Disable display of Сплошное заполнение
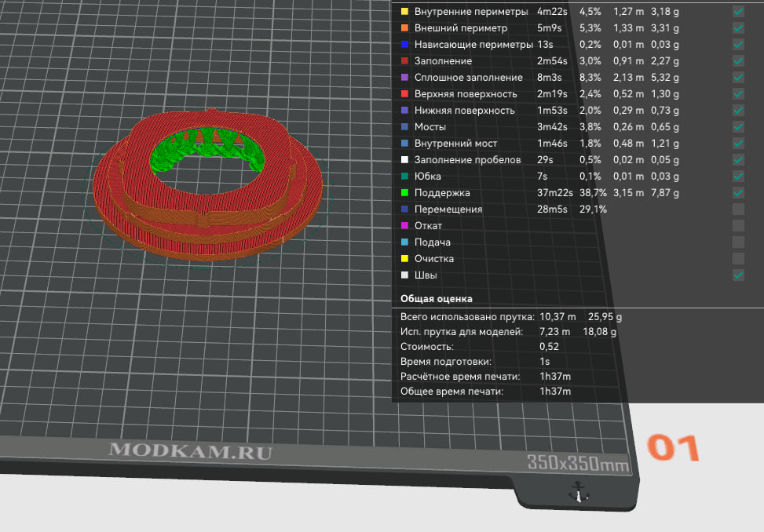The height and width of the screenshot is (532, 764). 738,78
